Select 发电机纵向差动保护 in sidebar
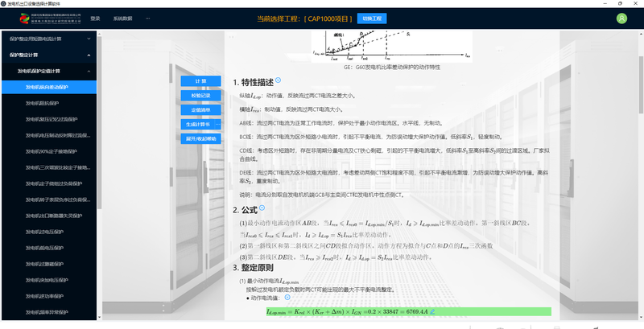Screen dimensions: 644x329 [x=49, y=87]
